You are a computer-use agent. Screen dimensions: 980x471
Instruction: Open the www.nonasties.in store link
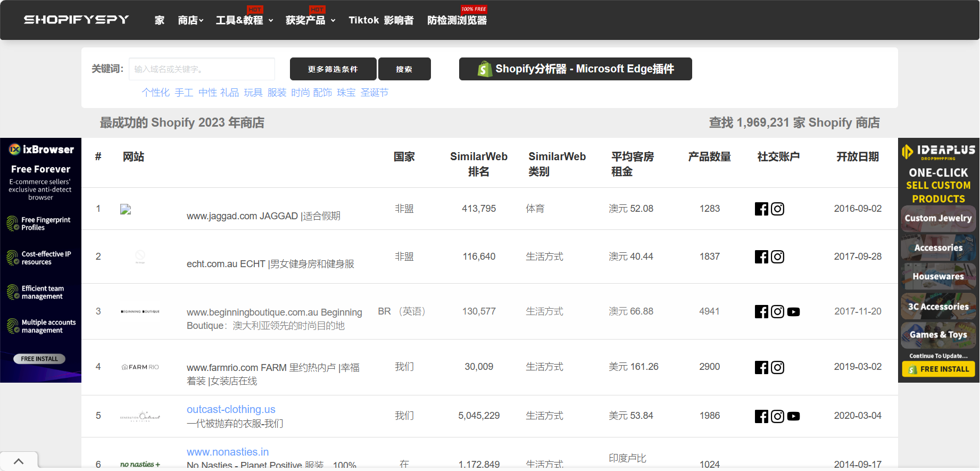coord(228,452)
